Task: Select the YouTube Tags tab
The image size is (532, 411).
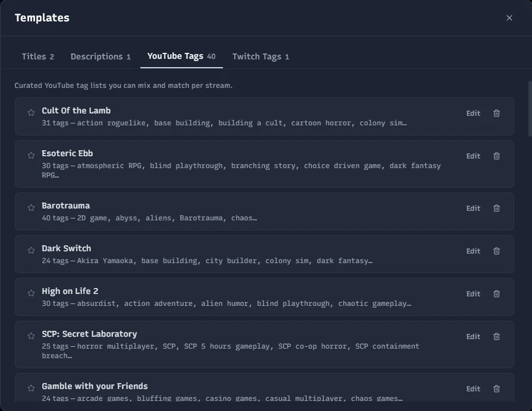Action: (x=181, y=56)
